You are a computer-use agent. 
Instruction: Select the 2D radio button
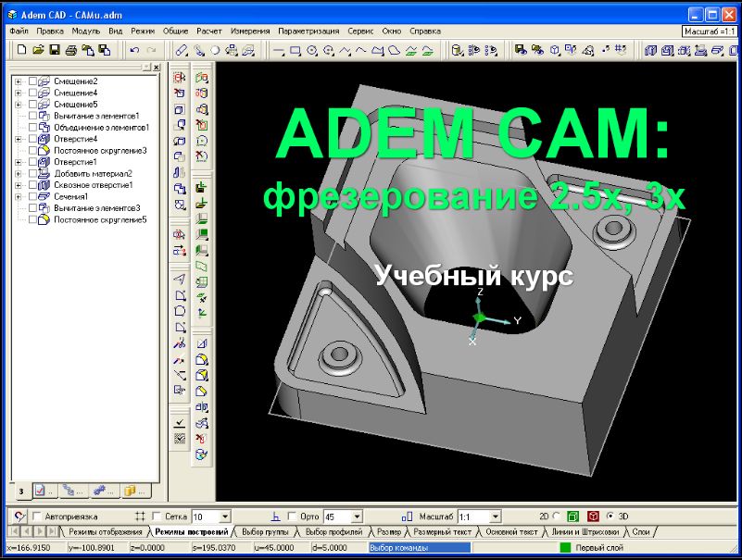pyautogui.click(x=556, y=516)
